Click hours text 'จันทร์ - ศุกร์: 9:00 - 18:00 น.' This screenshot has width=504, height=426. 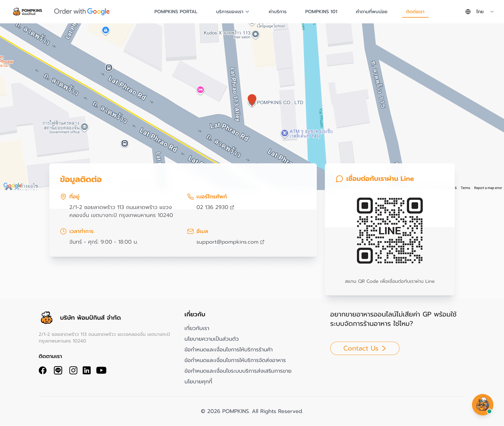(x=104, y=242)
